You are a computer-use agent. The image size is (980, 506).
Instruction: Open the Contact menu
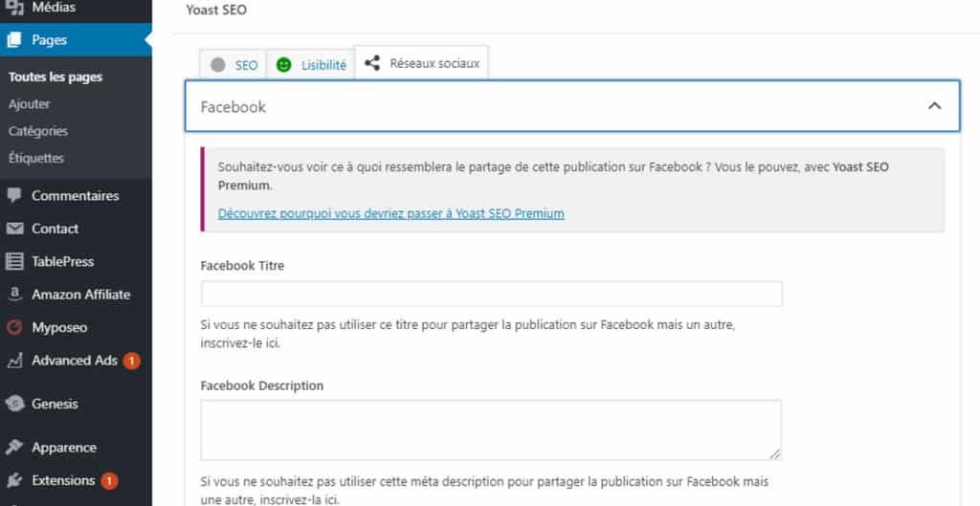click(x=76, y=229)
